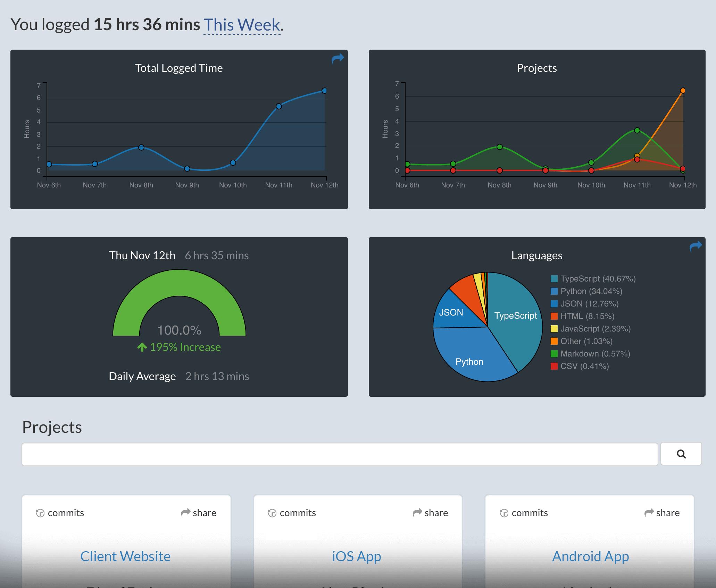The height and width of the screenshot is (588, 716).
Task: Click green Nov 8th point on Projects chart
Action: 500,147
